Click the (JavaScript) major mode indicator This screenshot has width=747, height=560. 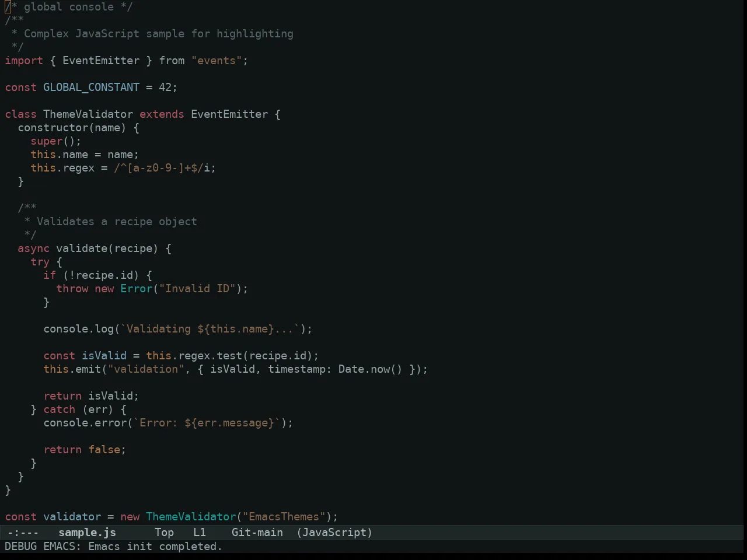click(334, 533)
